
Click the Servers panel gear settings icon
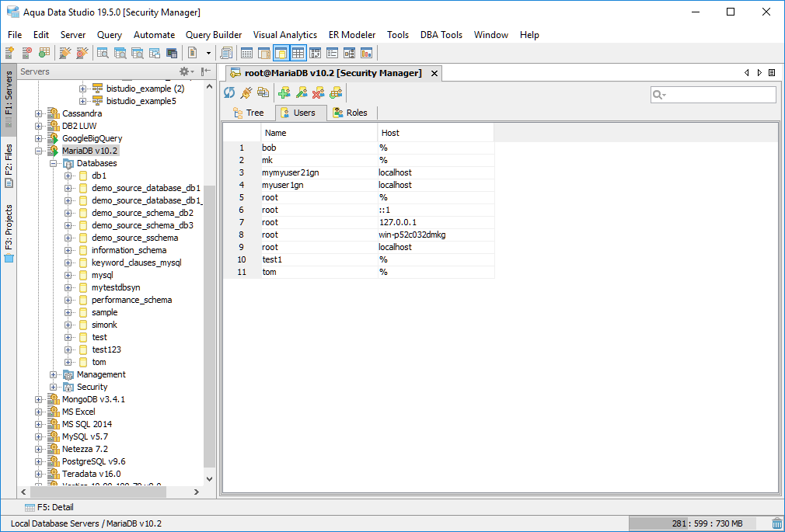coord(185,71)
